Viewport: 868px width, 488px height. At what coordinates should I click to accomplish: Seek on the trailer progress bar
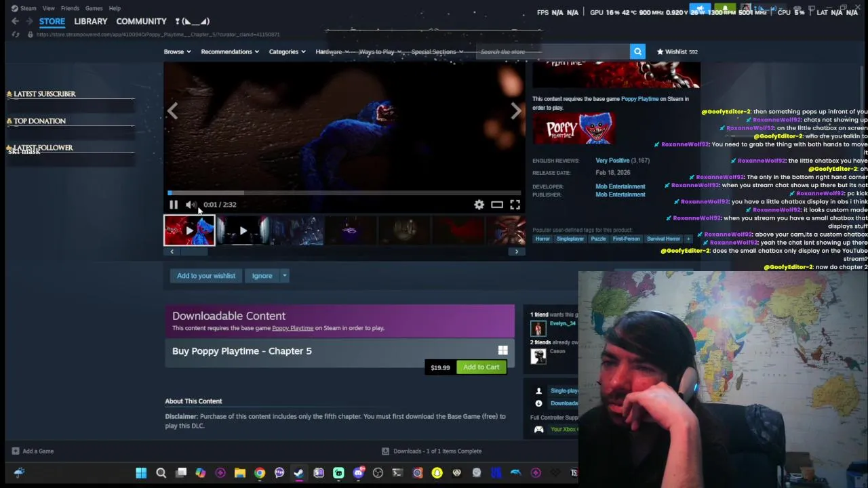click(344, 192)
